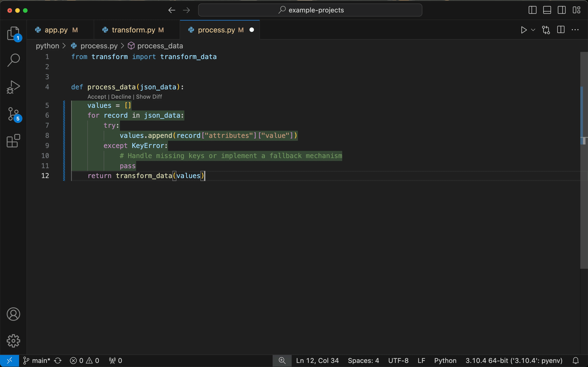
Task: Click Show Diff above the suggestion
Action: (x=149, y=97)
